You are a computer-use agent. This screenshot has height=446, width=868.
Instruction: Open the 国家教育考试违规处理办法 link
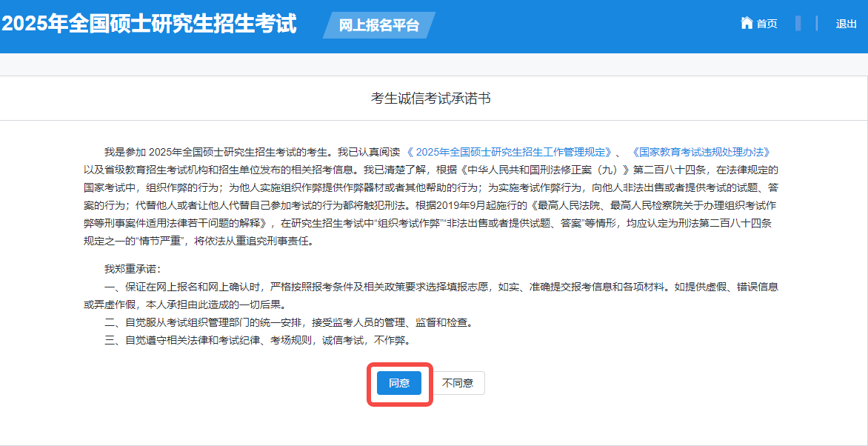(701, 152)
